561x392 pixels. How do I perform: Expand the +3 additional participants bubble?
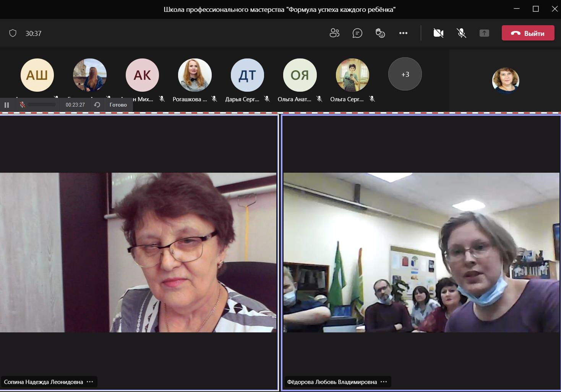coord(405,74)
